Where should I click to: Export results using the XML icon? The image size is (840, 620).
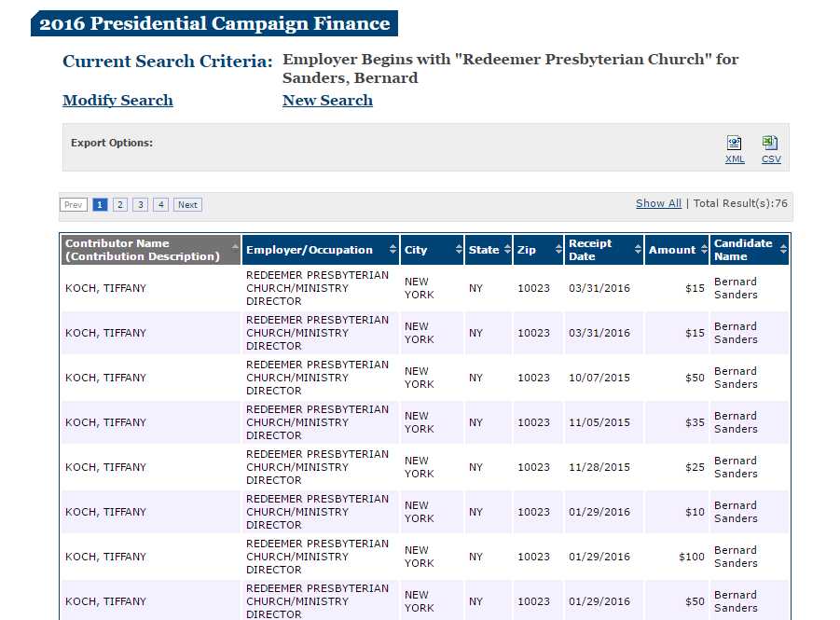click(x=734, y=143)
